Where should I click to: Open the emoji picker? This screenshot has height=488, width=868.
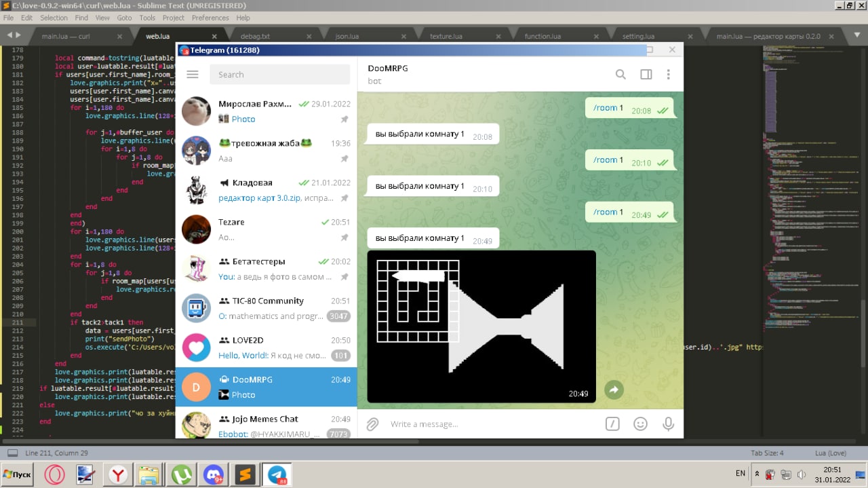coord(640,424)
